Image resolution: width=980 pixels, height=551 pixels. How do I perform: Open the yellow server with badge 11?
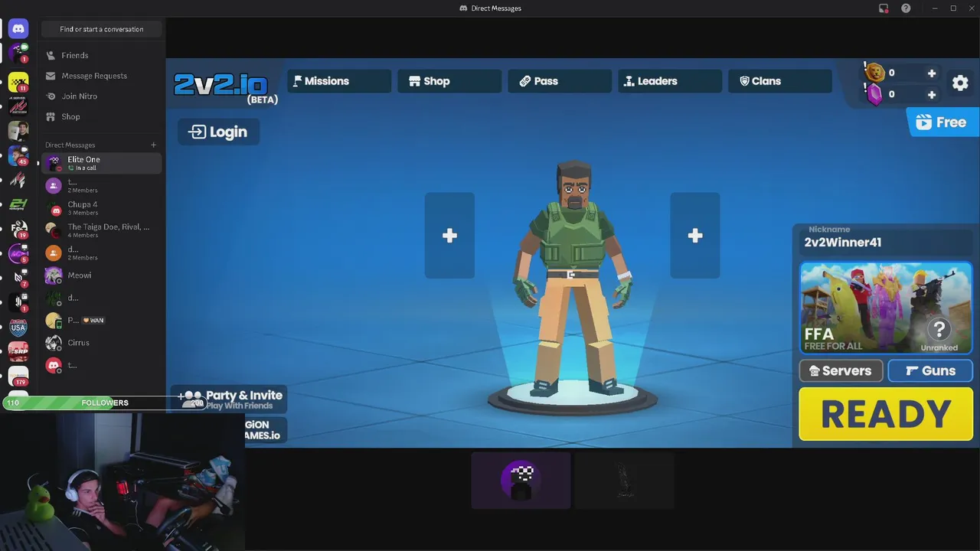(x=18, y=82)
